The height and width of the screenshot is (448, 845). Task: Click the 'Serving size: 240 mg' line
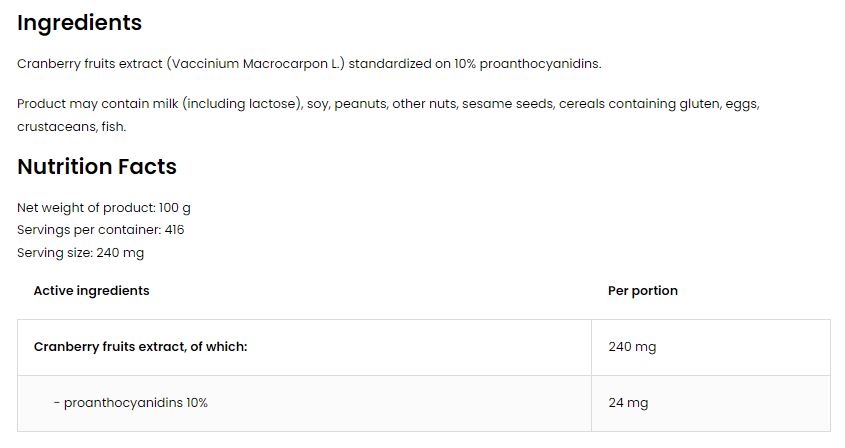pyautogui.click(x=80, y=253)
